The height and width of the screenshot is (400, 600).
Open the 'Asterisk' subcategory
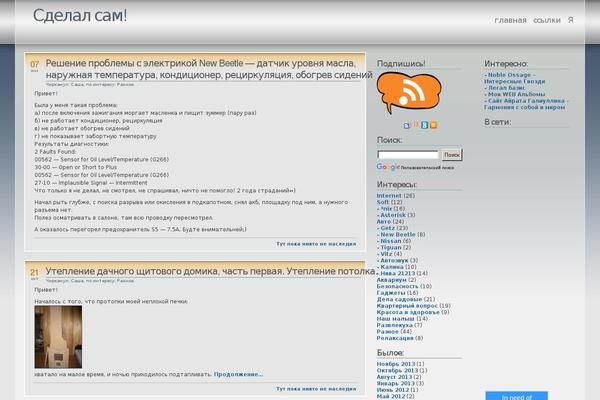(x=391, y=215)
